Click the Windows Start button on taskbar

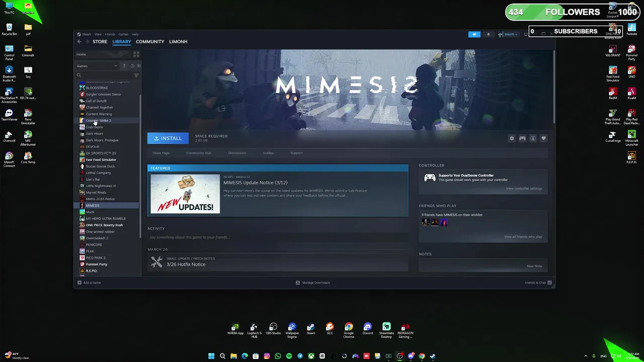[x=211, y=356]
